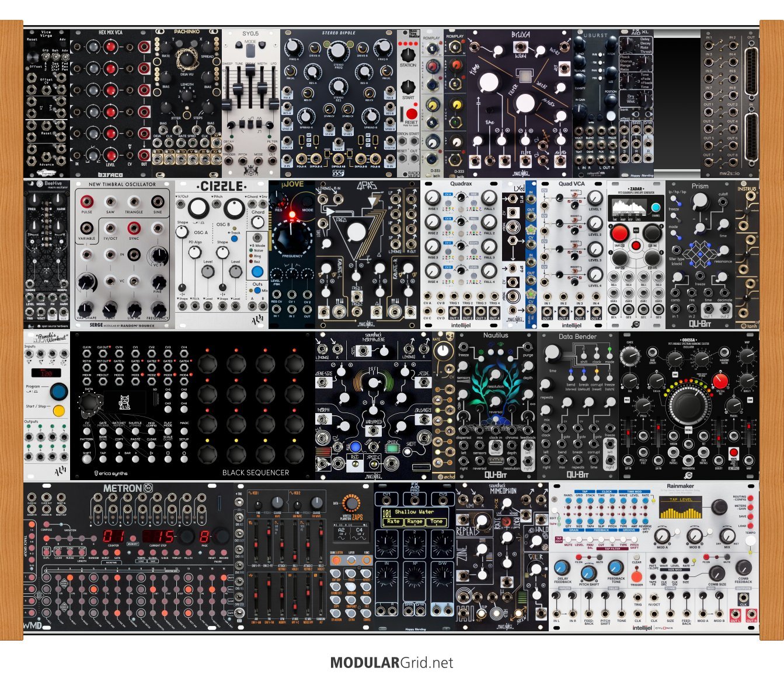Click the TAP LEVEL display on Rainmaker

tap(681, 507)
